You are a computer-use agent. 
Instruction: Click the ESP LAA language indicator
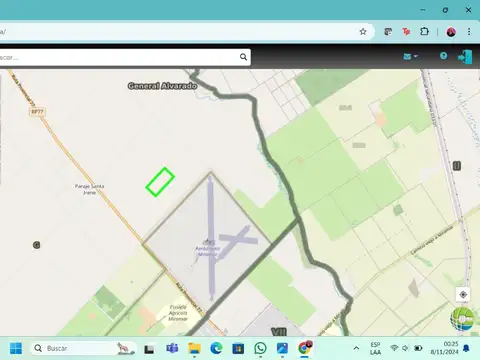coord(375,348)
